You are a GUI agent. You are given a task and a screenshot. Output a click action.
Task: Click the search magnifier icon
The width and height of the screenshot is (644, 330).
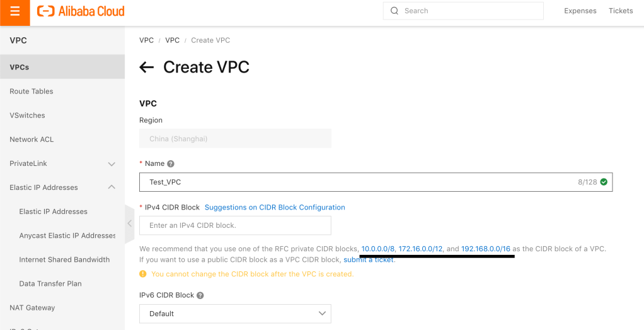pyautogui.click(x=394, y=11)
